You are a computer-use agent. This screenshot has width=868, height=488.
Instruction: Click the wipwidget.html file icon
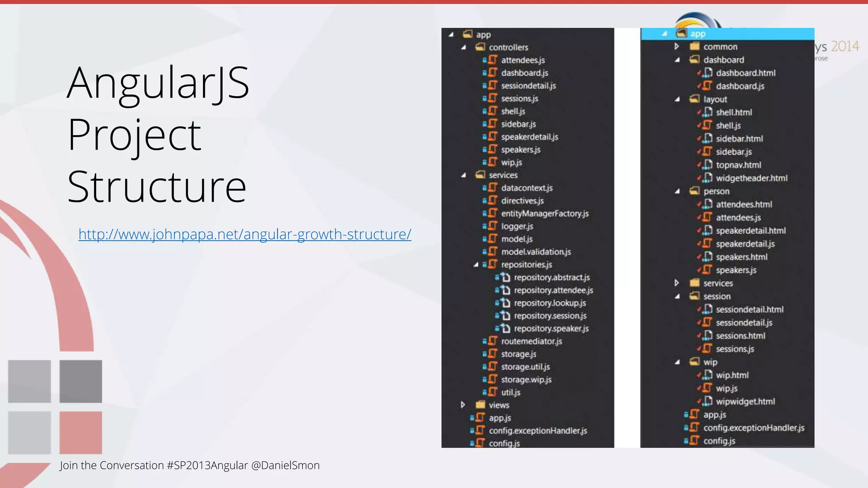[707, 401]
